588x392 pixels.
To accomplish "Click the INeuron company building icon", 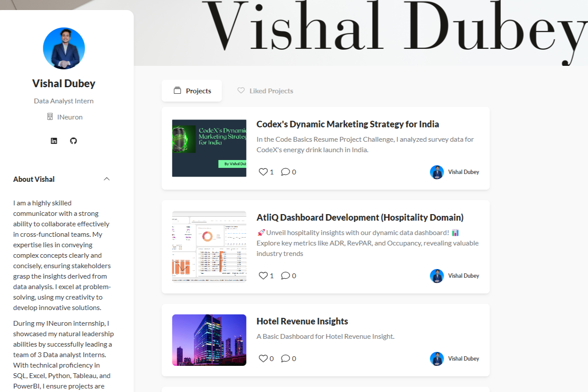I will coord(50,117).
